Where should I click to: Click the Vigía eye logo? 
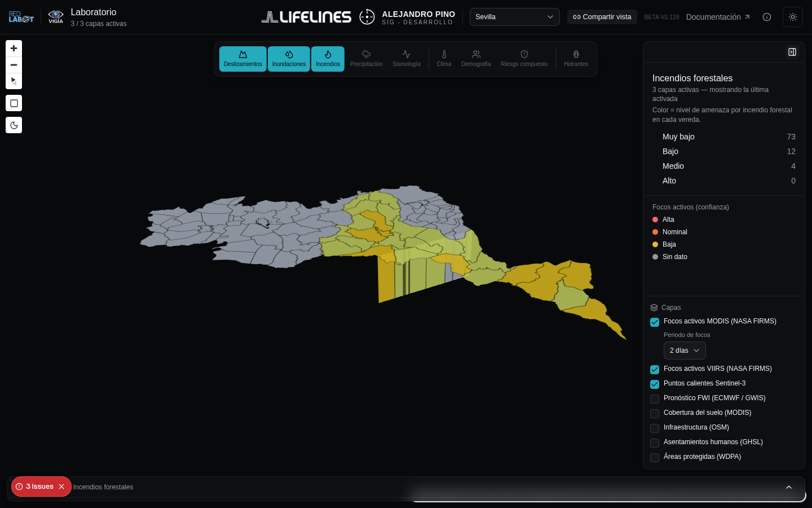(x=56, y=17)
